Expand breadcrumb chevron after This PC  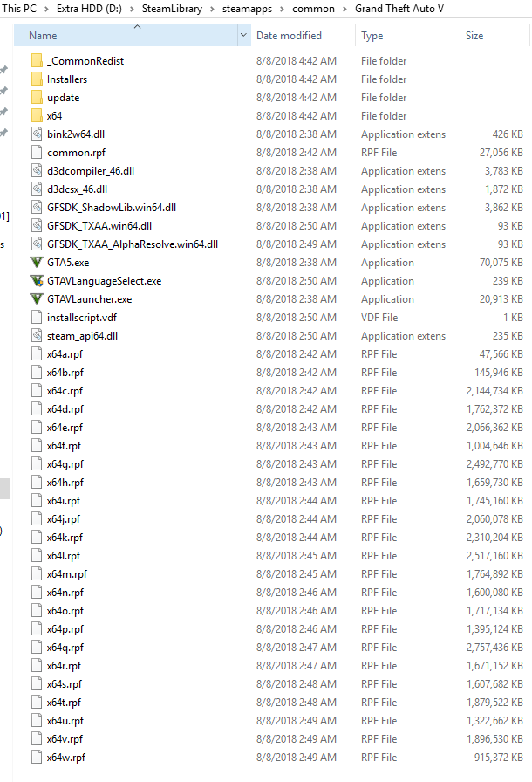click(x=46, y=9)
